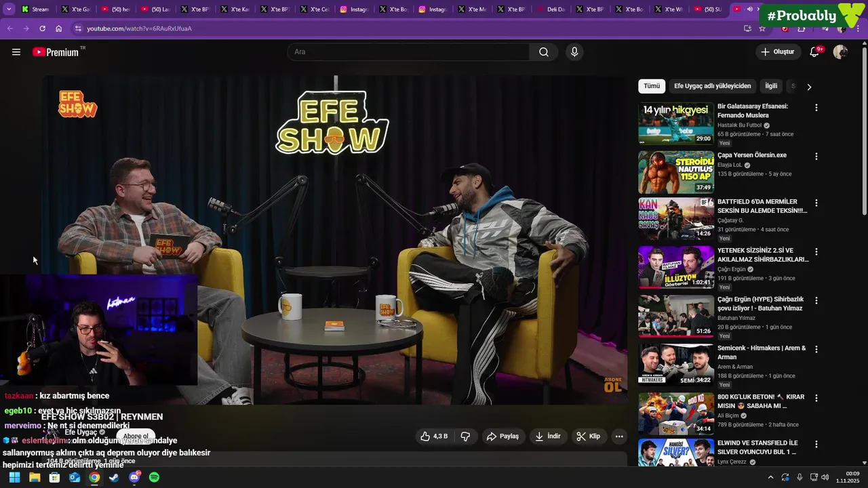The image size is (868, 488).
Task: Open the Semicenk Hitmakers video thumbnail
Action: (676, 365)
